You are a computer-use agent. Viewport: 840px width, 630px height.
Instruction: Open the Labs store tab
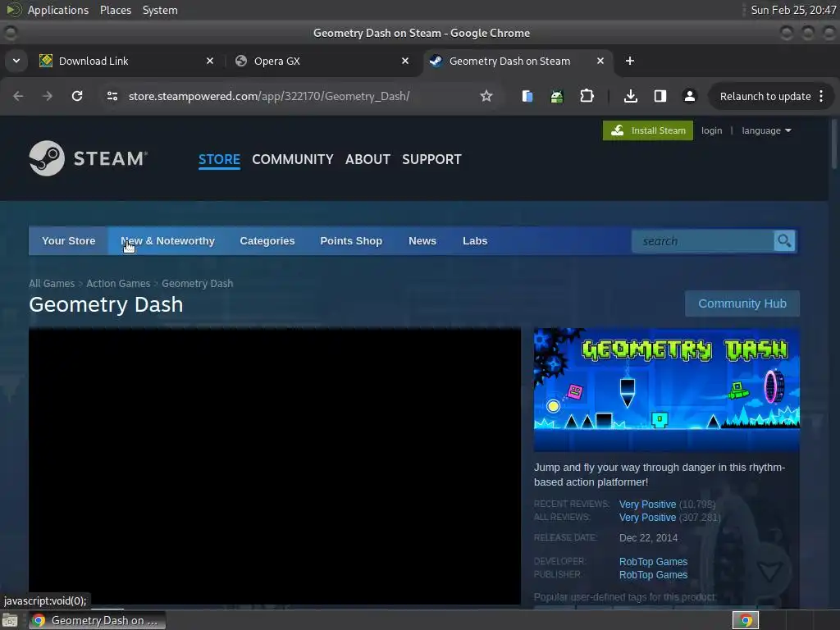[475, 241]
